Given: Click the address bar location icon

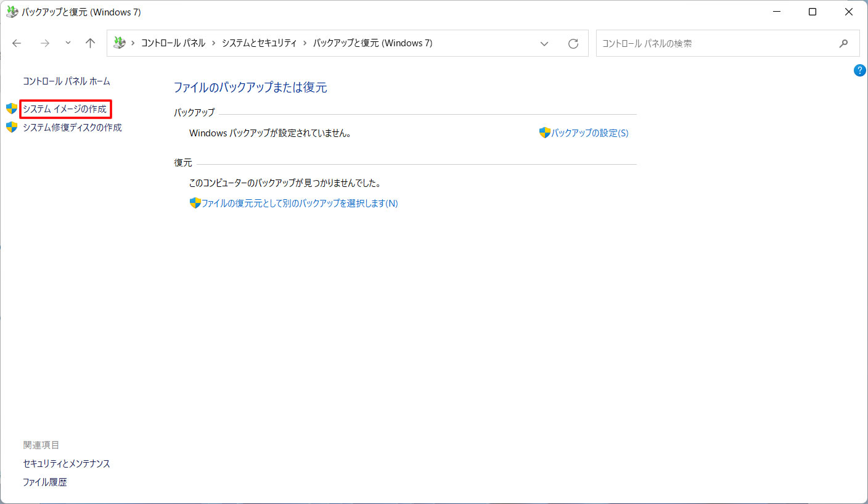Looking at the screenshot, I should 120,43.
